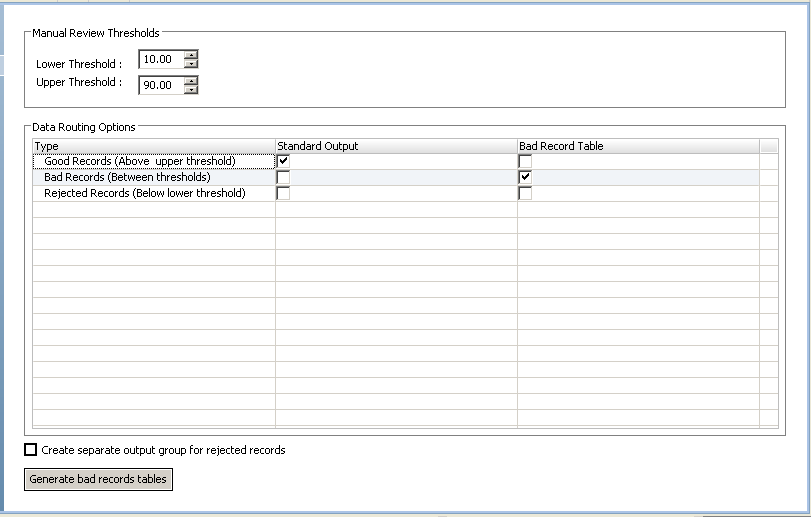This screenshot has height=517, width=811.
Task: Decrease the Upper Threshold with down arrow
Action: tap(191, 91)
